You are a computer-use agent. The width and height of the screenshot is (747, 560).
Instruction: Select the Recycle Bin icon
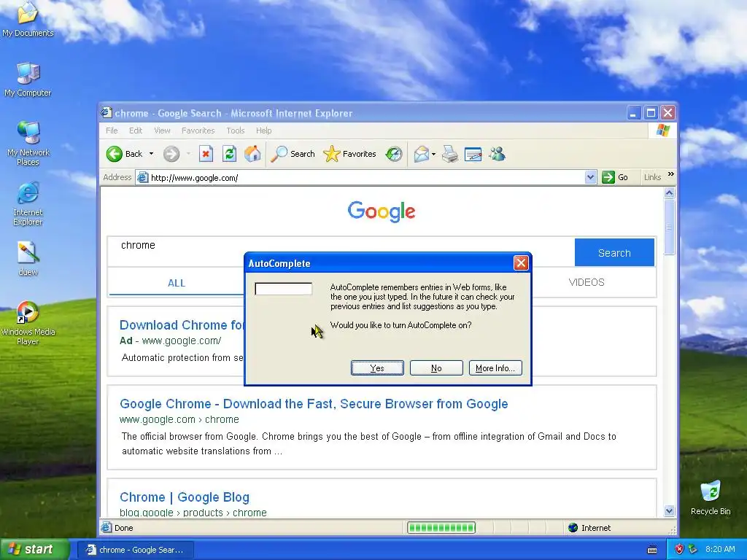click(711, 498)
